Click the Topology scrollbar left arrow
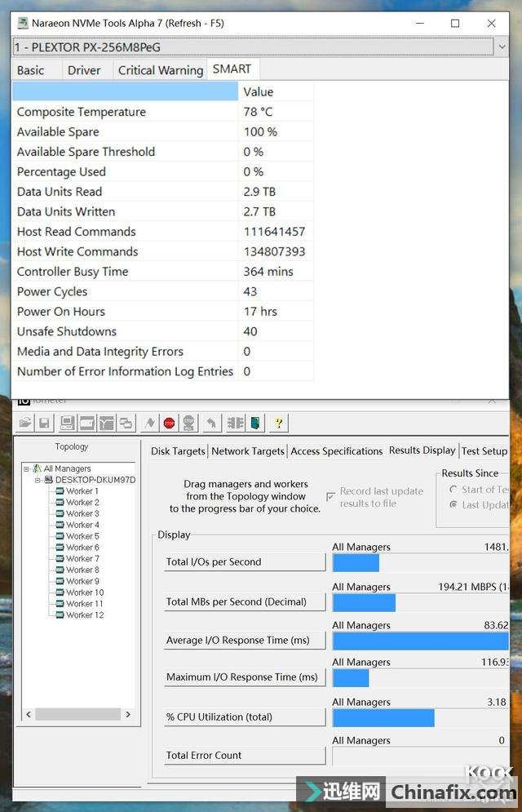This screenshot has width=522, height=812. click(29, 715)
